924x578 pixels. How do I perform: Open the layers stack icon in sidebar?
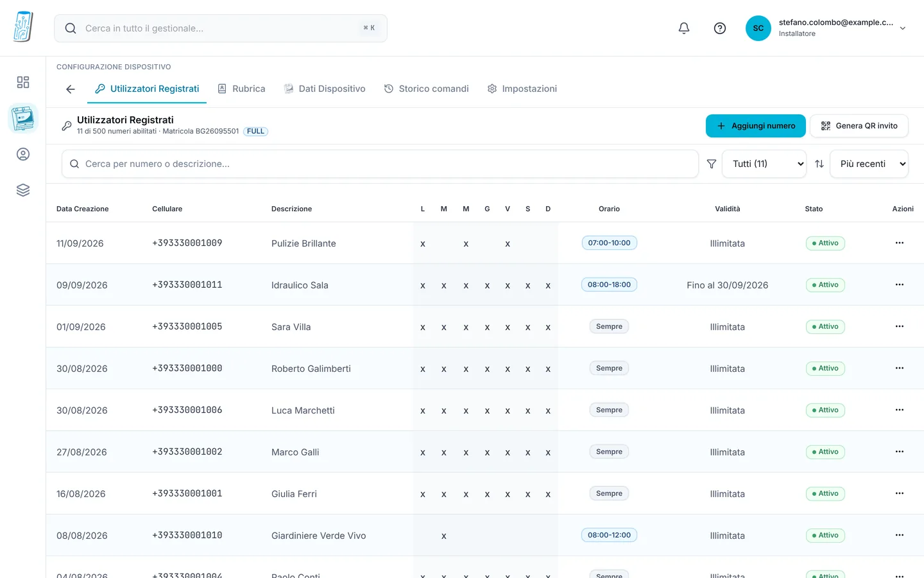pos(23,190)
